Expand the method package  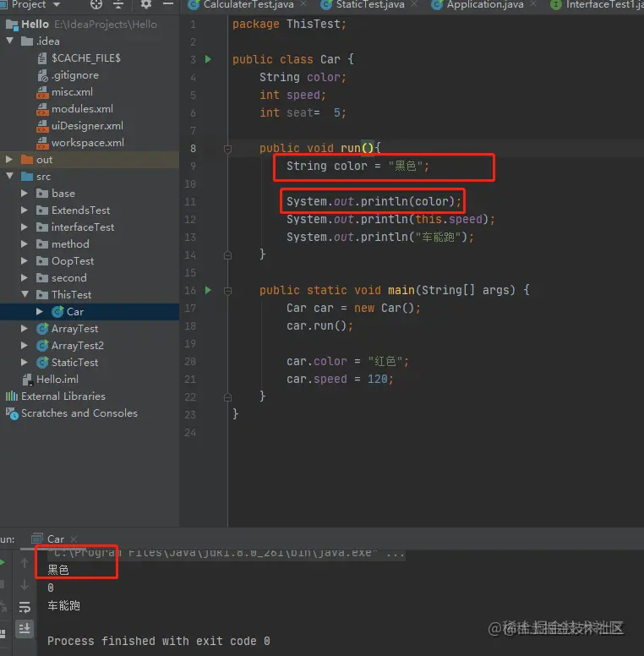pyautogui.click(x=25, y=244)
